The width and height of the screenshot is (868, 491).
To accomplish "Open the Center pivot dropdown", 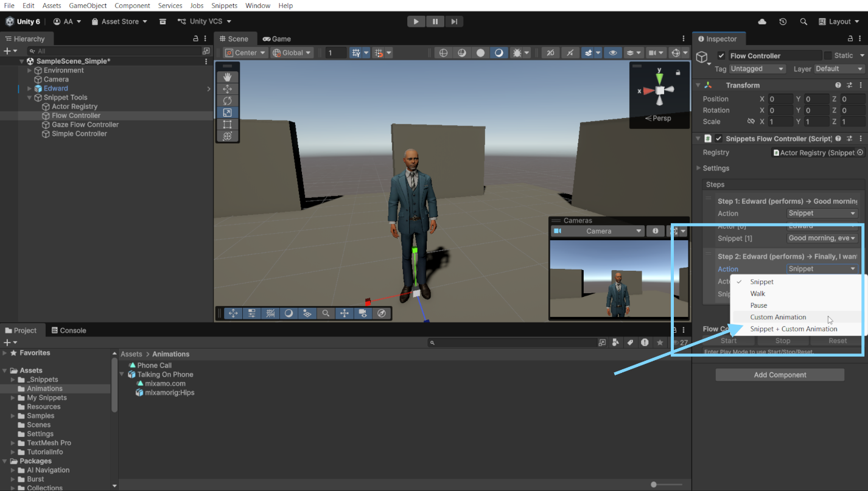I will (x=246, y=53).
